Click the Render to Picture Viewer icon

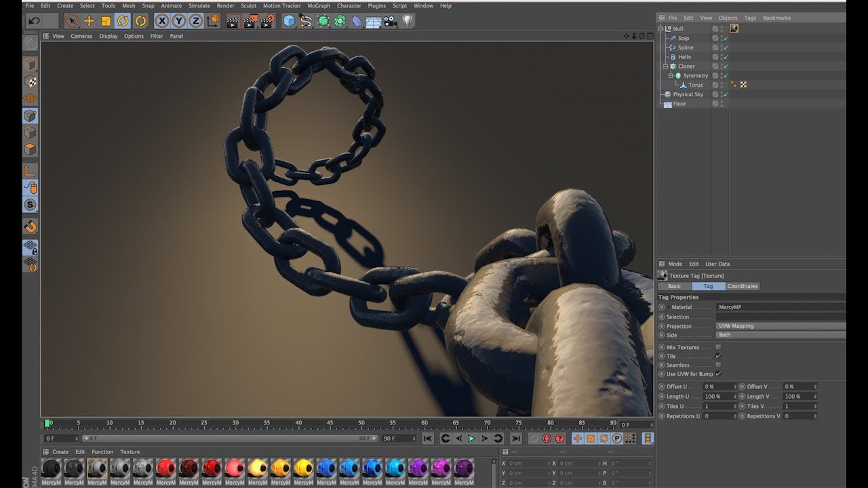(250, 21)
